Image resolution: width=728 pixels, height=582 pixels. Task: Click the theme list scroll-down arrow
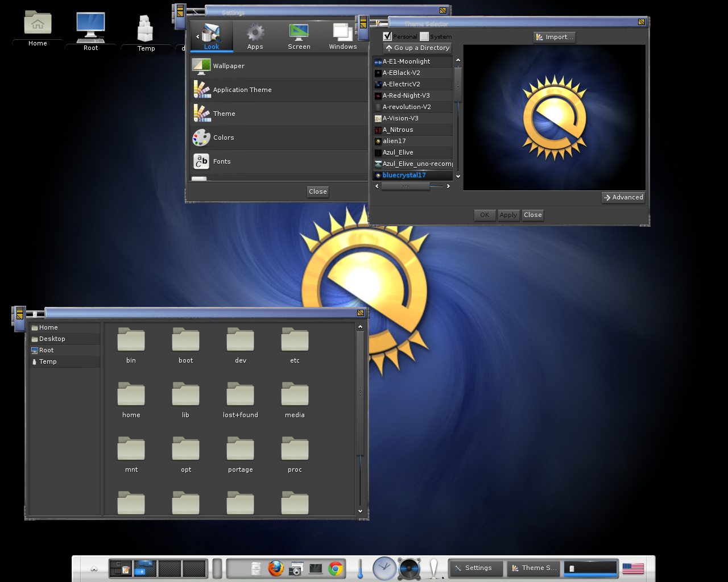[x=458, y=177]
